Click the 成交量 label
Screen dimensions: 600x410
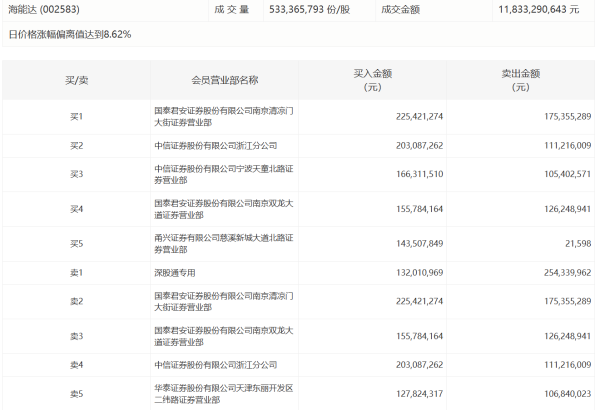point(232,10)
